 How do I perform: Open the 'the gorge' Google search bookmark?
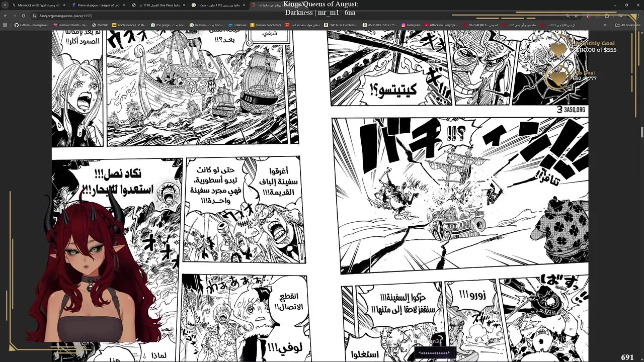point(168,25)
